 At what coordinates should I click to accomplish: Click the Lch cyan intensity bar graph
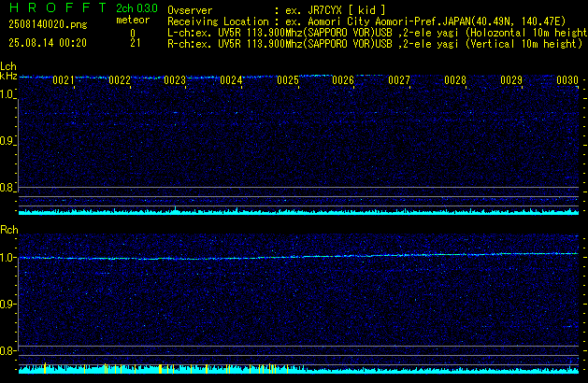(299, 211)
